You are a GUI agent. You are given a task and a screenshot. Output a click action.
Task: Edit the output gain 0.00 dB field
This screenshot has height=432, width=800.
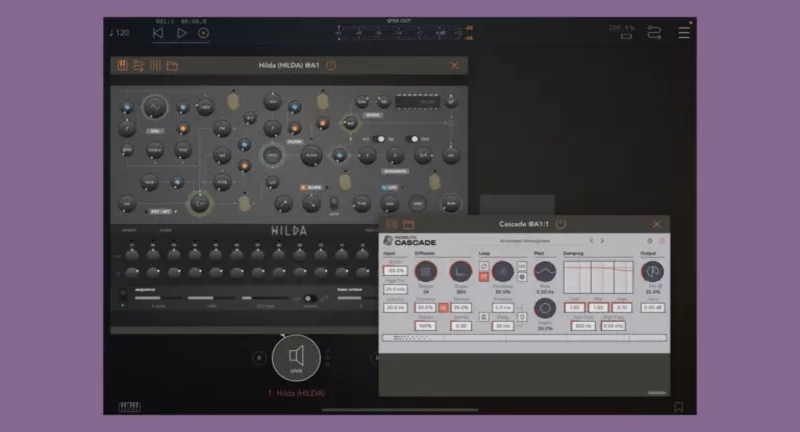(653, 308)
